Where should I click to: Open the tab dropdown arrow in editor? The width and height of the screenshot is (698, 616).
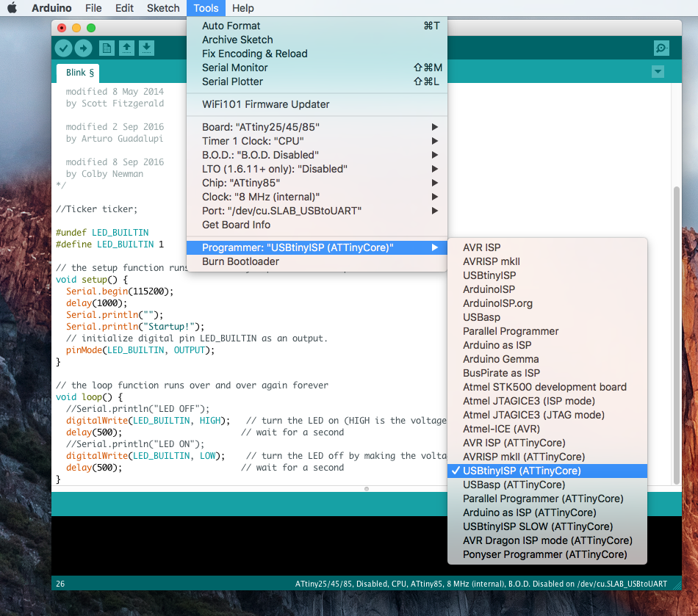click(658, 72)
